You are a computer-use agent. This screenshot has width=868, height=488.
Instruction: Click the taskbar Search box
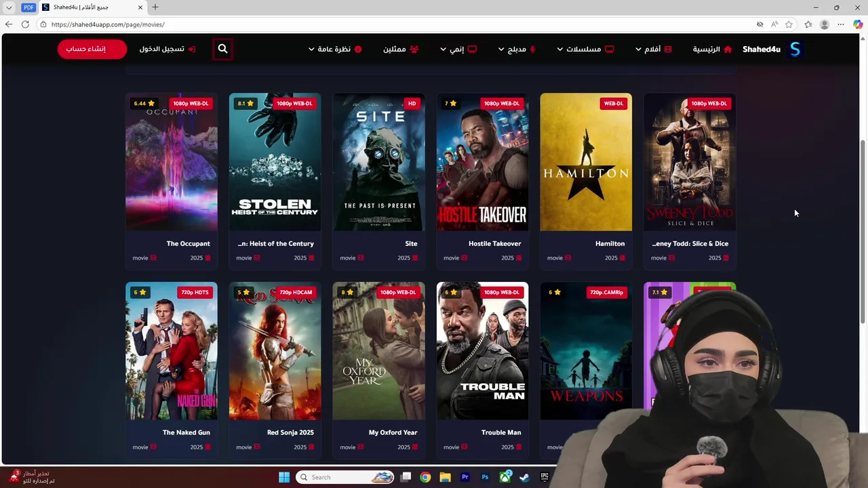345,477
